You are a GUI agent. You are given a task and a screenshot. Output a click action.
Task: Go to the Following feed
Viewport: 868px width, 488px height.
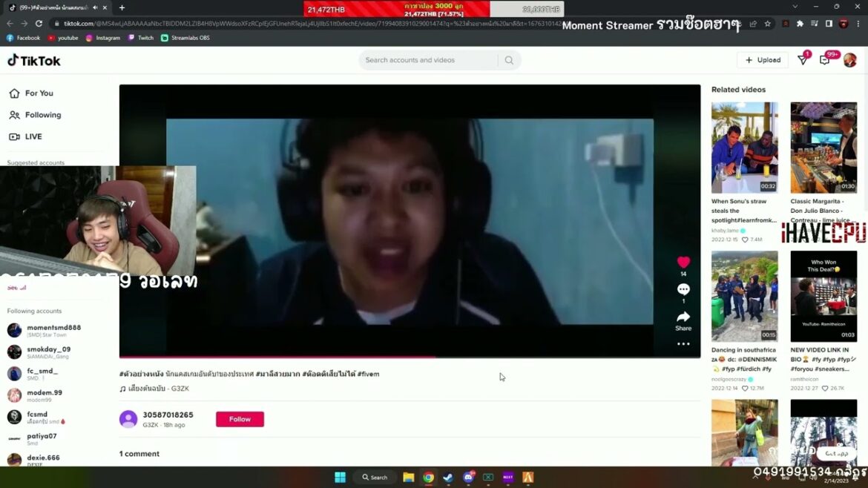click(x=42, y=115)
